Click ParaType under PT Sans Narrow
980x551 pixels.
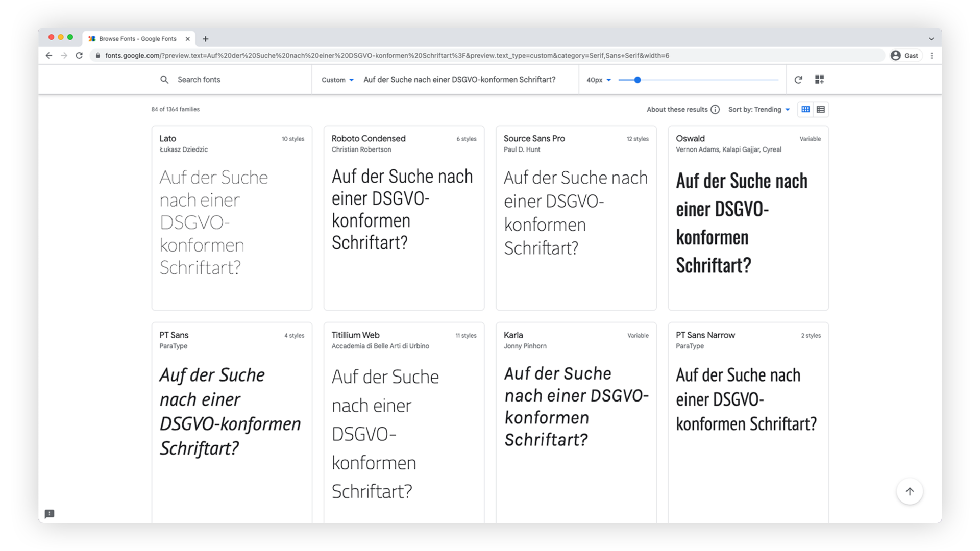690,346
